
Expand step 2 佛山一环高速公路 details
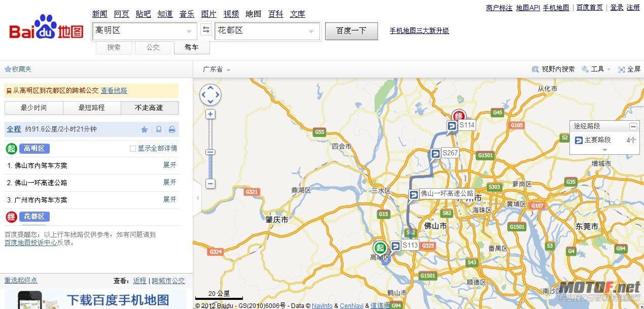(x=169, y=183)
